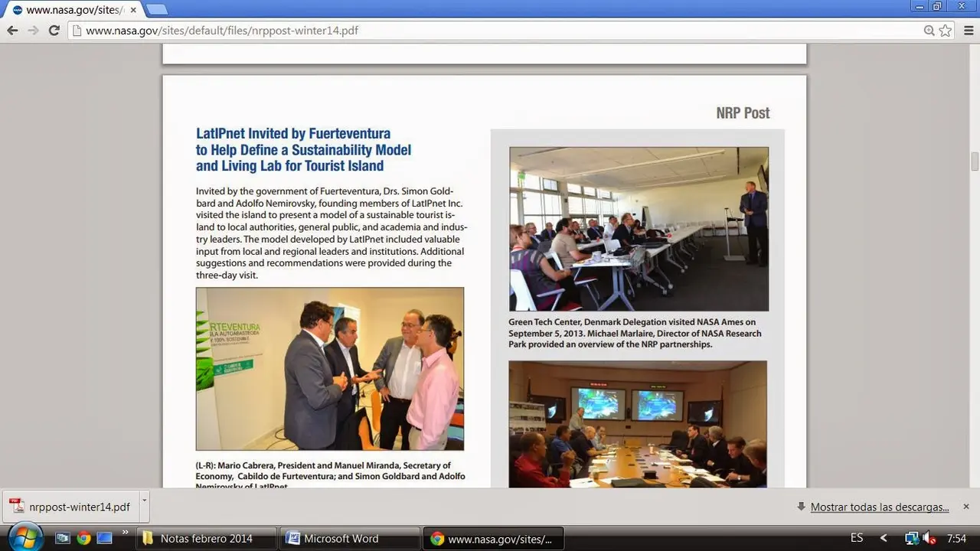The width and height of the screenshot is (980, 551).
Task: Close the downloads bar
Action: pyautogui.click(x=965, y=507)
